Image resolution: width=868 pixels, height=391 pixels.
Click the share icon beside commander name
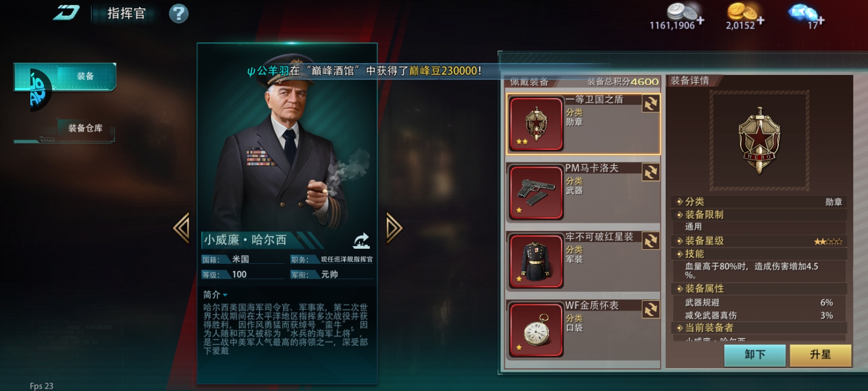pyautogui.click(x=361, y=240)
